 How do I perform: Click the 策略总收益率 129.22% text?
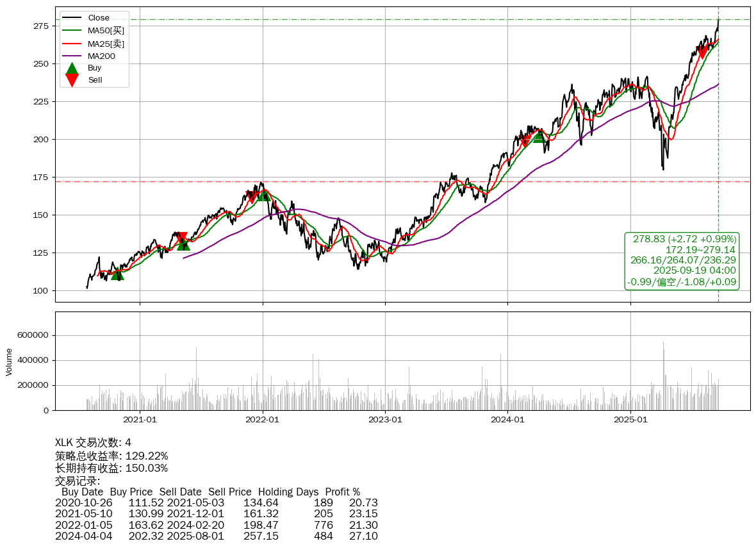pyautogui.click(x=111, y=456)
